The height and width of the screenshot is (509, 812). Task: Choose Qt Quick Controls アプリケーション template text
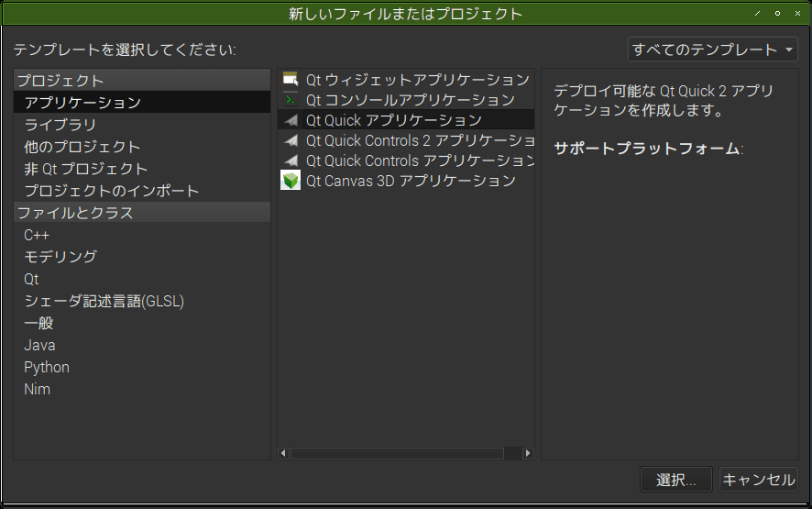[x=420, y=160]
